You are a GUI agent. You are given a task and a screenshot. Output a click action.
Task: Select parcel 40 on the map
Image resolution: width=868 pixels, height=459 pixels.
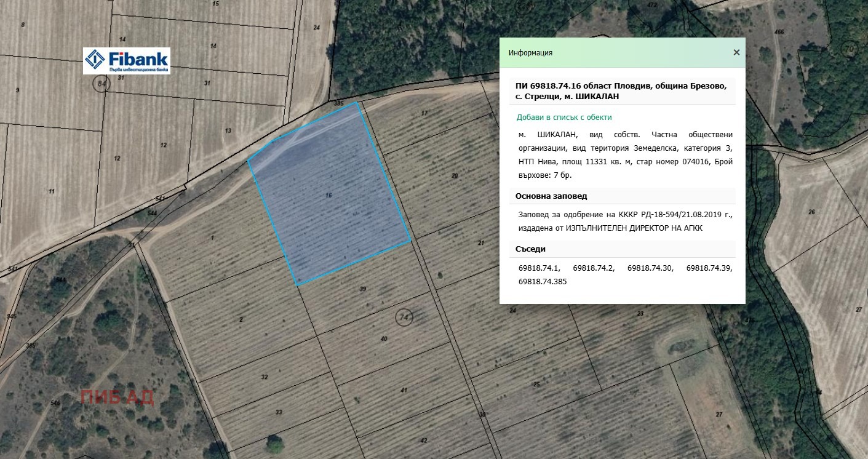point(384,338)
